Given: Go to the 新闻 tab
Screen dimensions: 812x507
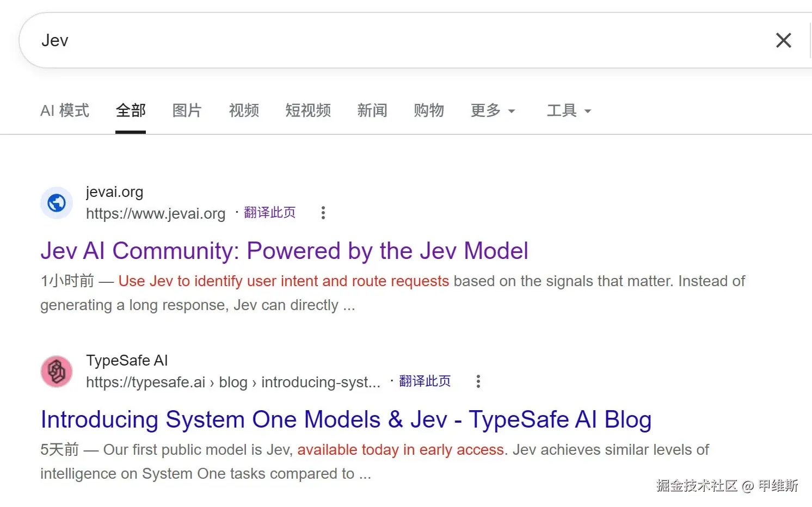Looking at the screenshot, I should coord(372,110).
